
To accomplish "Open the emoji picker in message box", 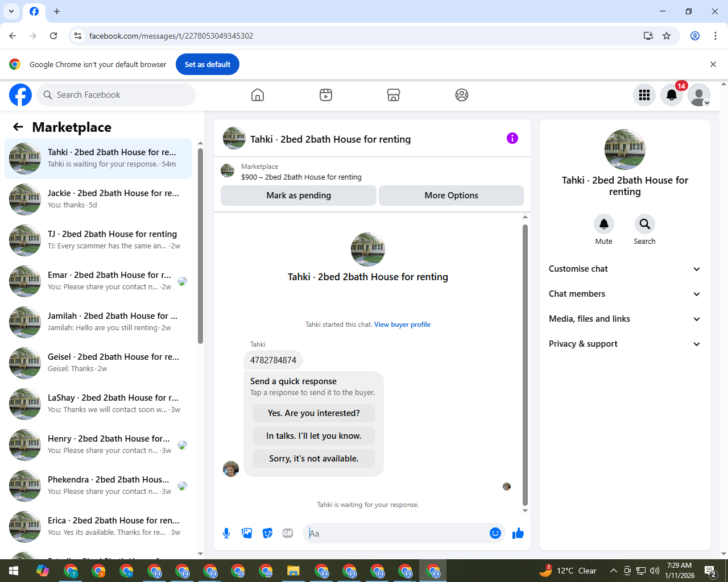I will [x=495, y=533].
